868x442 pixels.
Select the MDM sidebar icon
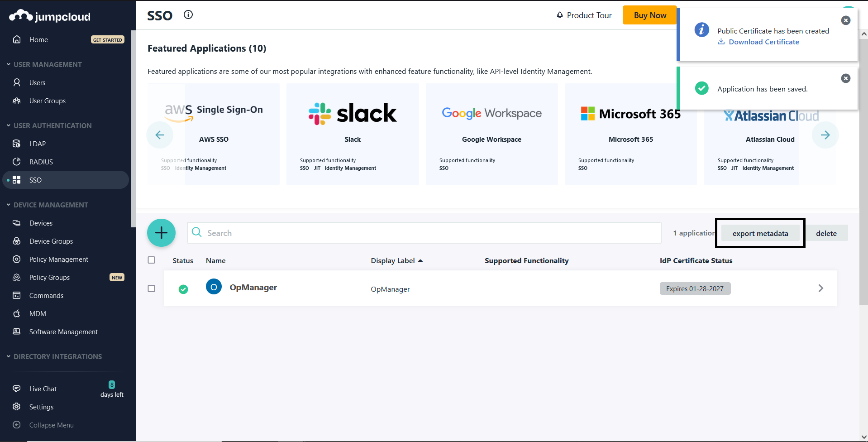17,313
